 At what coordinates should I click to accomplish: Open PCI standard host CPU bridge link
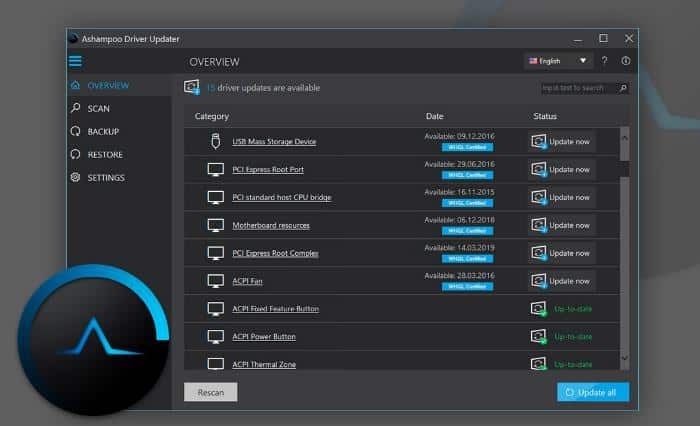coord(282,197)
